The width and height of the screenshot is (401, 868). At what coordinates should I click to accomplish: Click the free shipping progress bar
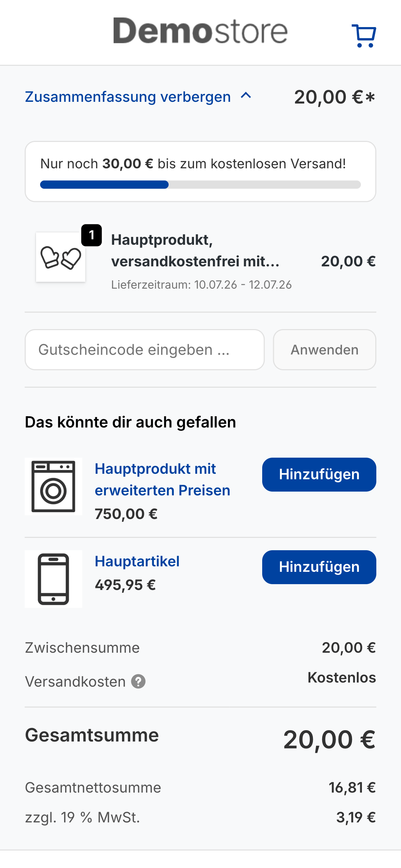[x=200, y=185]
